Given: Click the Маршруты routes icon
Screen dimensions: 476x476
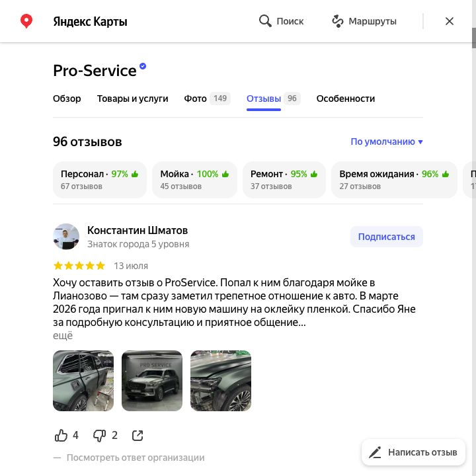Looking at the screenshot, I should click(337, 21).
